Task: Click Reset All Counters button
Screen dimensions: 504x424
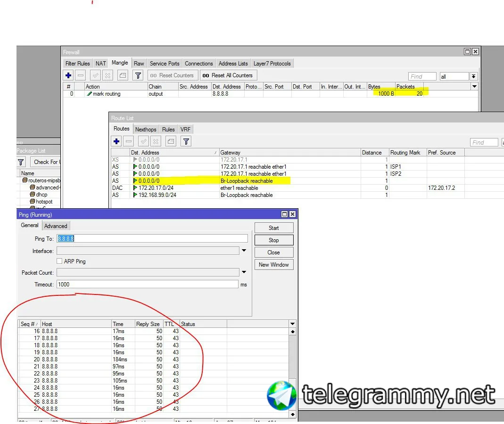Action: pos(228,75)
